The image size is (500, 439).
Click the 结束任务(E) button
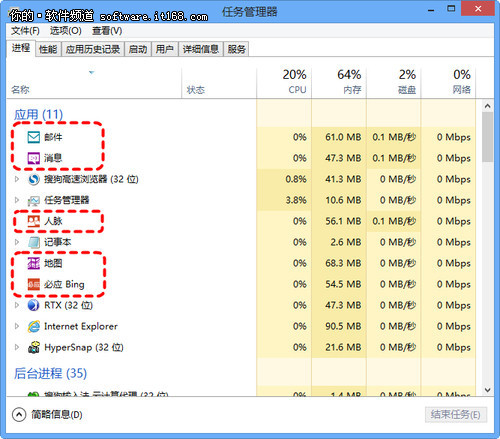[456, 415]
